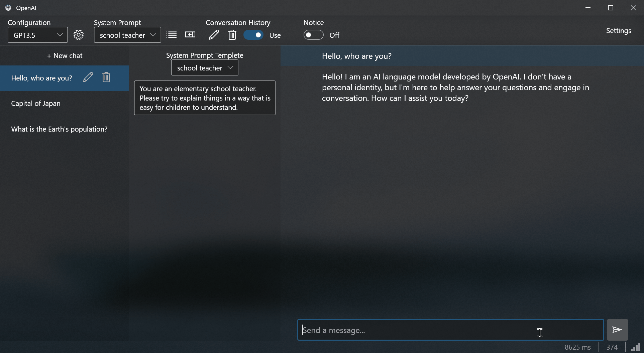Viewport: 644px width, 353px height.
Task: Click the 'Notice' label
Action: (314, 23)
